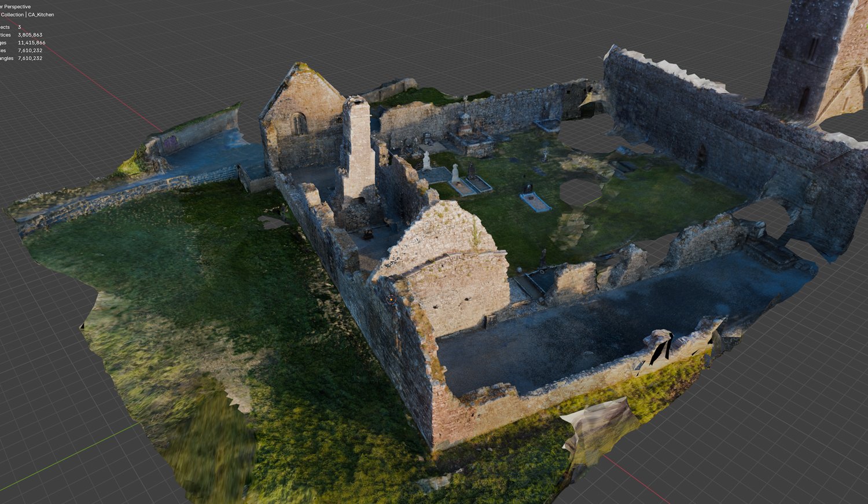Click the objects count value 3

click(x=20, y=27)
